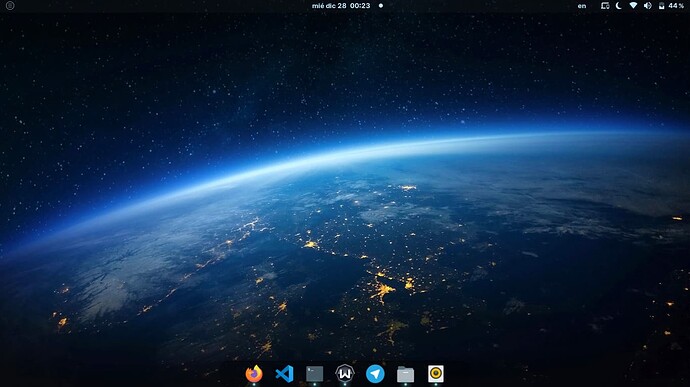Click the 44% battery percentage
The width and height of the screenshot is (690, 387).
click(x=676, y=6)
